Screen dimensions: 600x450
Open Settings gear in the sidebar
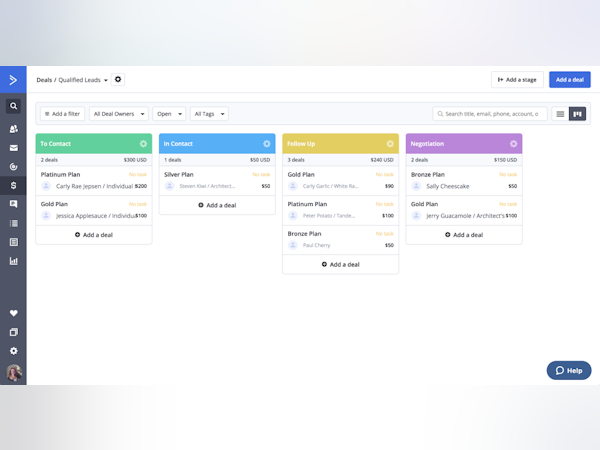click(x=13, y=351)
